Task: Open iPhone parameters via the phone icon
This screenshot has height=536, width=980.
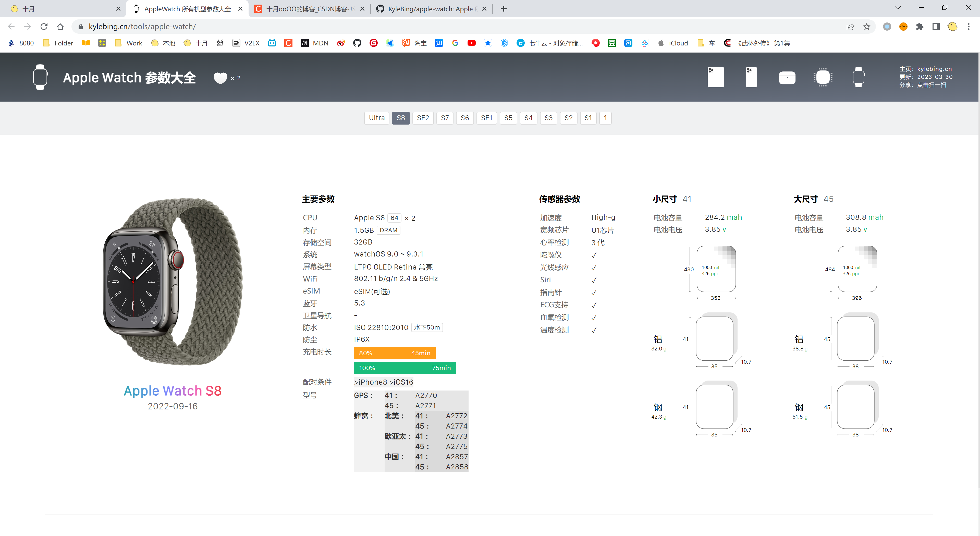Action: point(751,77)
